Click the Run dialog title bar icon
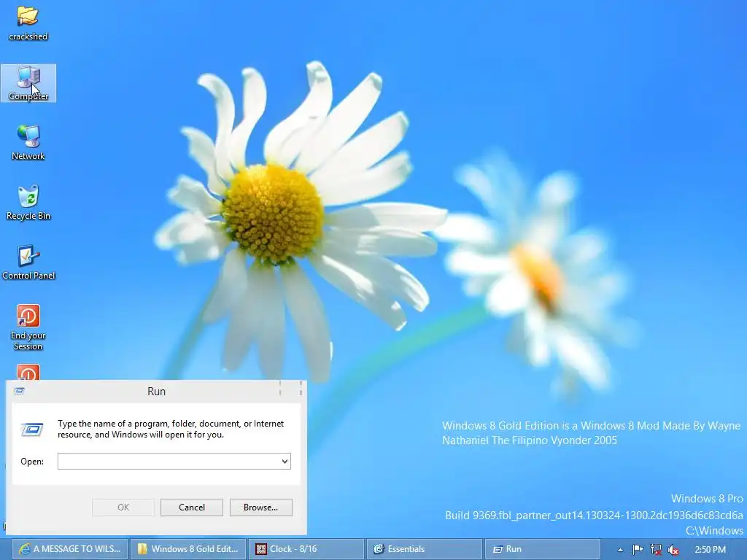The height and width of the screenshot is (560, 747). (19, 391)
